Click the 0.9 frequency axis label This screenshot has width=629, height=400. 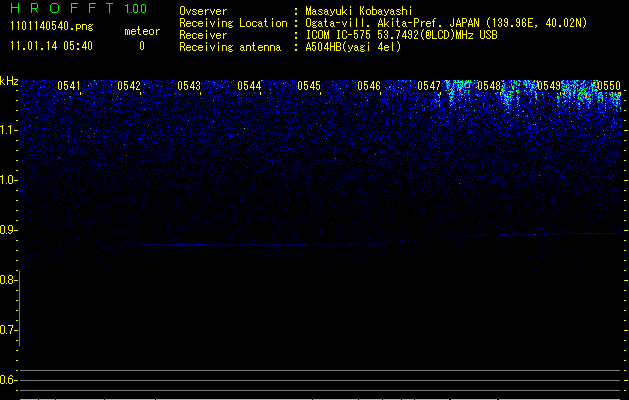(x=8, y=230)
